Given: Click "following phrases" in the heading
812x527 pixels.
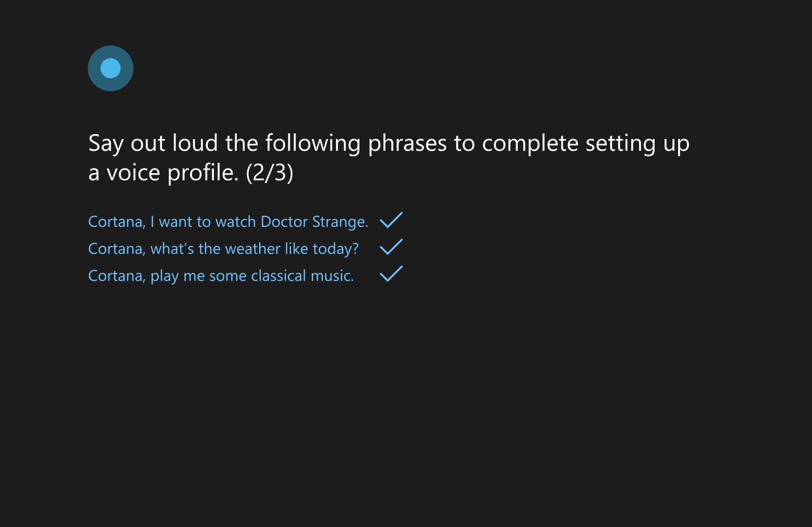Looking at the screenshot, I should [x=355, y=143].
